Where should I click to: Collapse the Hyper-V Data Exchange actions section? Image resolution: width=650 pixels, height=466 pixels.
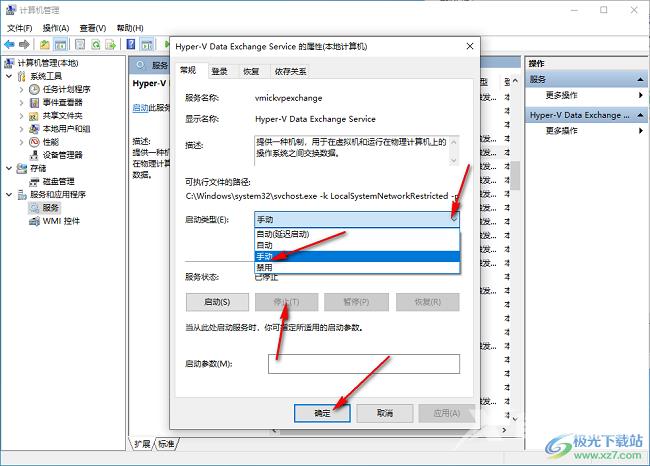pos(640,115)
